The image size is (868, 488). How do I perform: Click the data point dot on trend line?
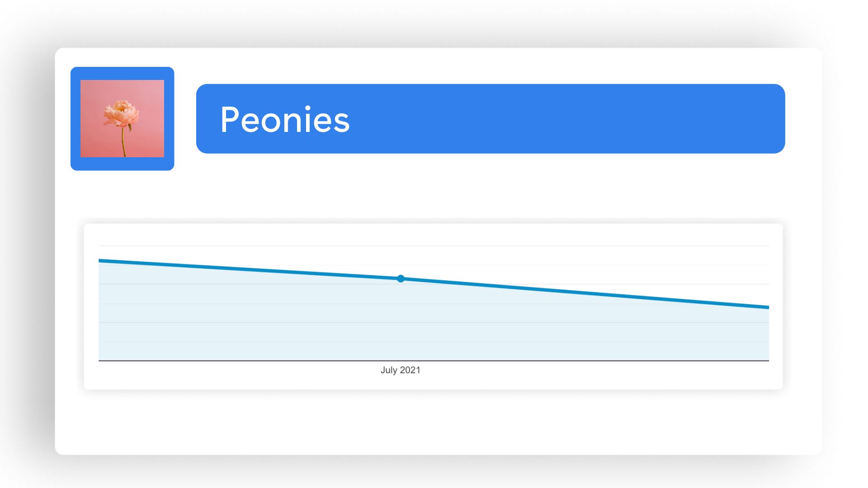401,279
